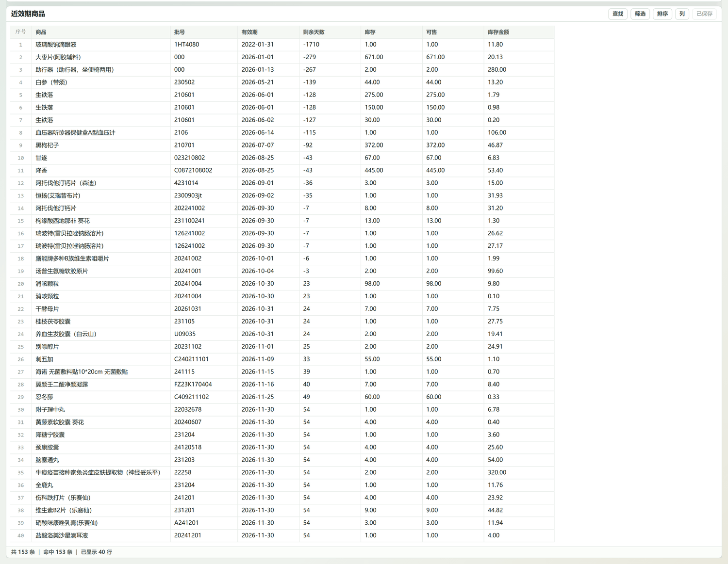Image resolution: width=728 pixels, height=564 pixels.
Task: Select the 血压器听诊器保健盒A型血压计 row
Action: [x=282, y=133]
